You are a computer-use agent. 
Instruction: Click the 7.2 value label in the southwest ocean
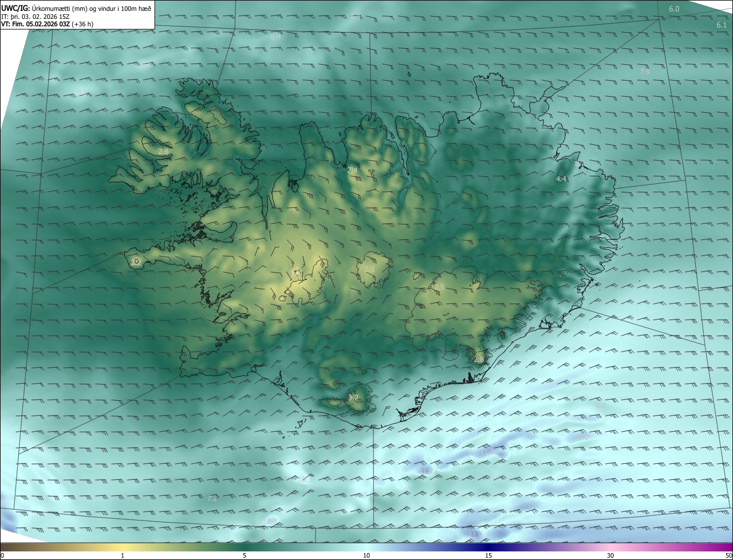[x=212, y=499]
